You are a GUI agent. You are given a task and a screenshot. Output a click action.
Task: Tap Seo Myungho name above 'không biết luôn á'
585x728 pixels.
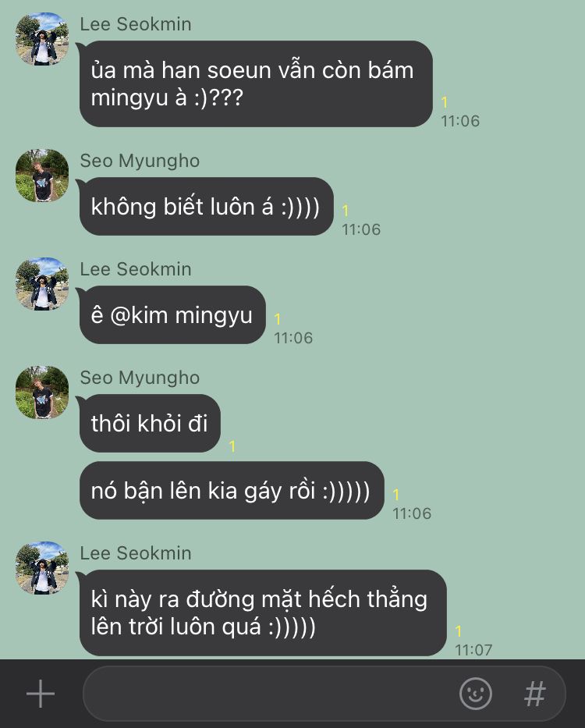(x=140, y=161)
